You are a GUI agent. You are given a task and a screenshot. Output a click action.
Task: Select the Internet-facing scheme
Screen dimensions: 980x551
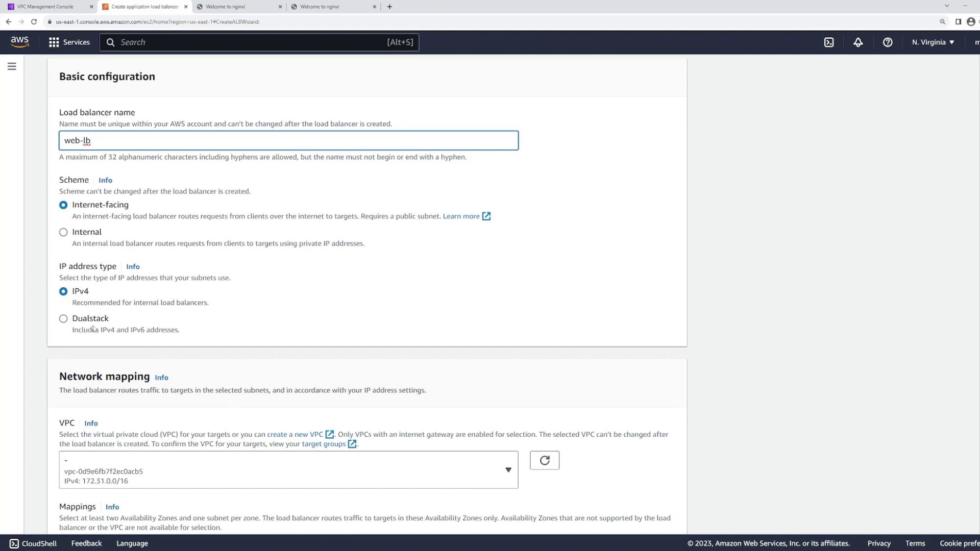click(63, 205)
